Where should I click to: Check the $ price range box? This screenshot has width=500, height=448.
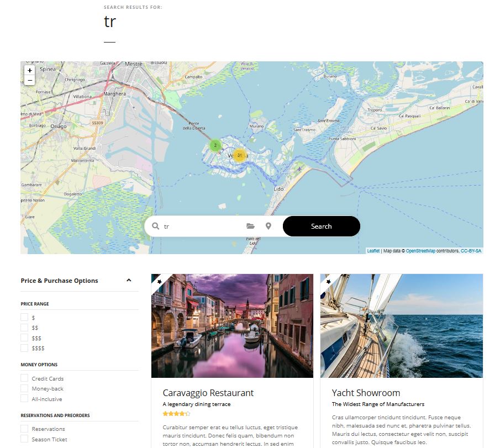click(x=24, y=317)
